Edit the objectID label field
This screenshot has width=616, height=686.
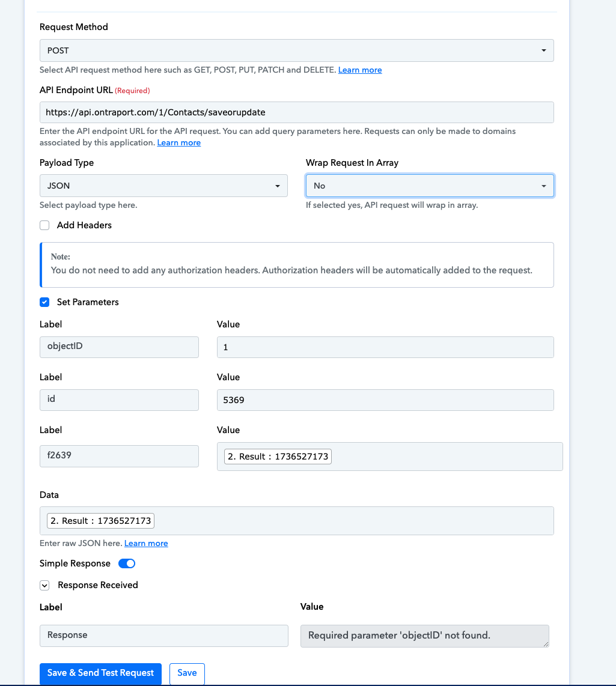click(119, 347)
